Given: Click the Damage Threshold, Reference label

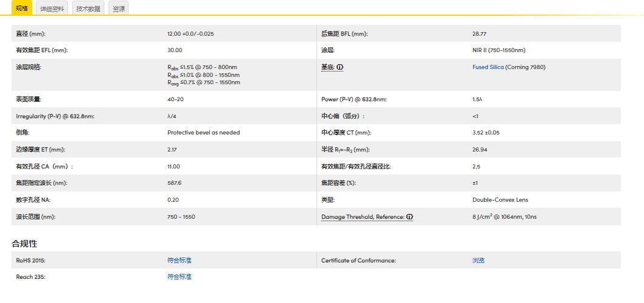Looking at the screenshot, I should pos(363,217).
